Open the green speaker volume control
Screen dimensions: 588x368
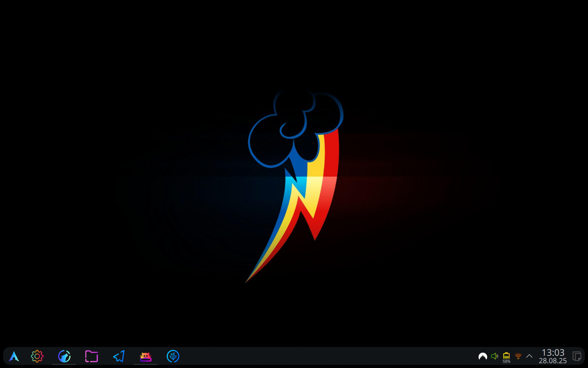[x=495, y=356]
